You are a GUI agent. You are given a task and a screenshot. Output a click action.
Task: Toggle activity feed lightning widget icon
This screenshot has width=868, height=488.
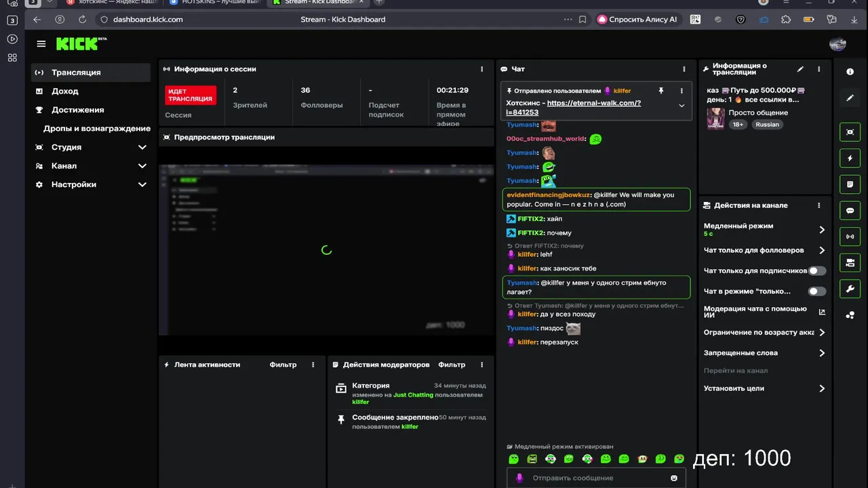click(x=850, y=159)
